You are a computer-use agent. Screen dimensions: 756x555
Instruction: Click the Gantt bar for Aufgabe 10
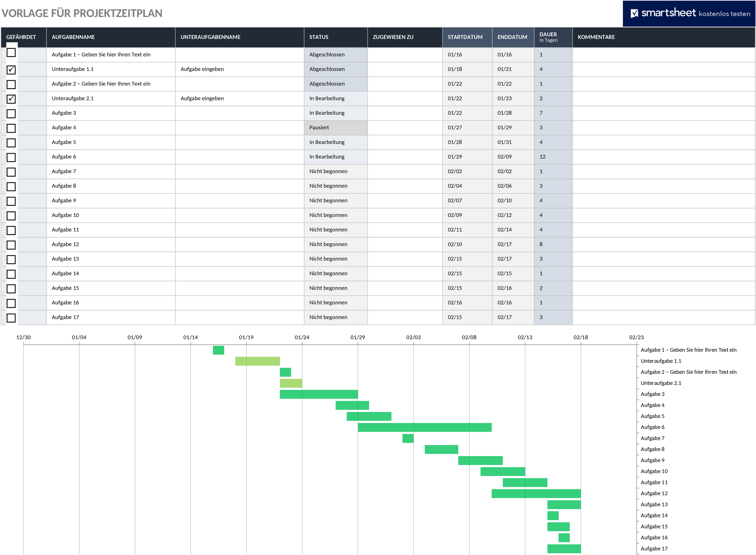click(x=503, y=472)
